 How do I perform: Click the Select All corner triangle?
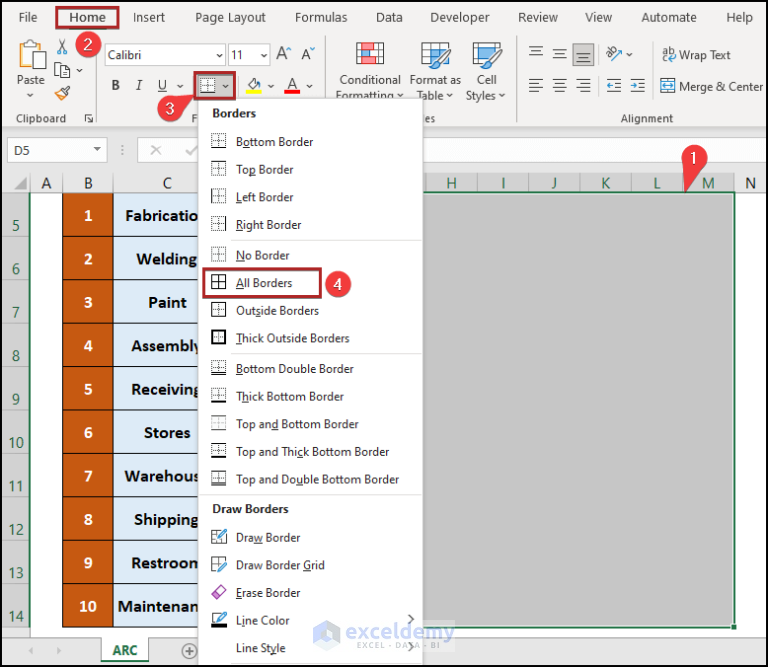pyautogui.click(x=20, y=183)
